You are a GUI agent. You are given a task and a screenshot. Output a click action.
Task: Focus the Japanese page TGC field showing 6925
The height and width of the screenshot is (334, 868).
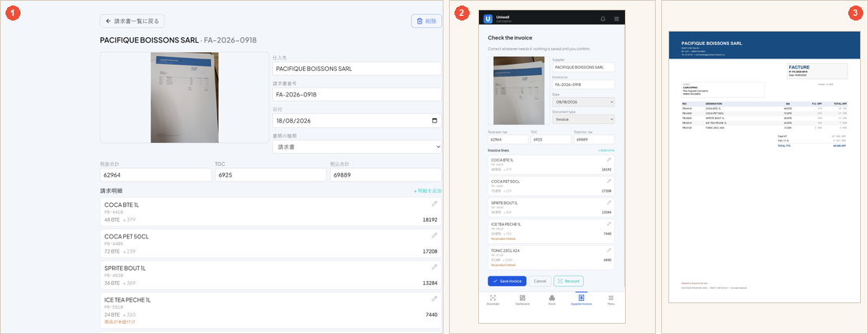click(x=271, y=175)
